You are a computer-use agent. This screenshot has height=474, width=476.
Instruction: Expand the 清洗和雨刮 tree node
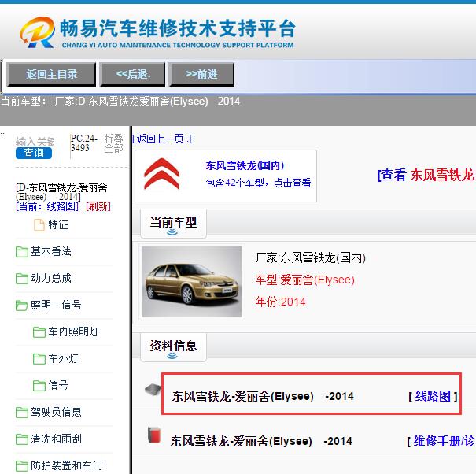56,439
